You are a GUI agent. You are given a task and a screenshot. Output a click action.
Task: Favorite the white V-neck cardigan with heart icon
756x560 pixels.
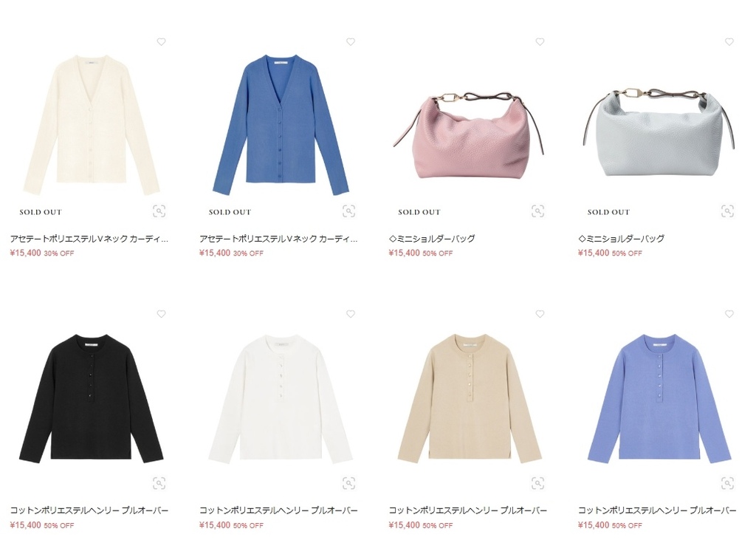click(161, 42)
